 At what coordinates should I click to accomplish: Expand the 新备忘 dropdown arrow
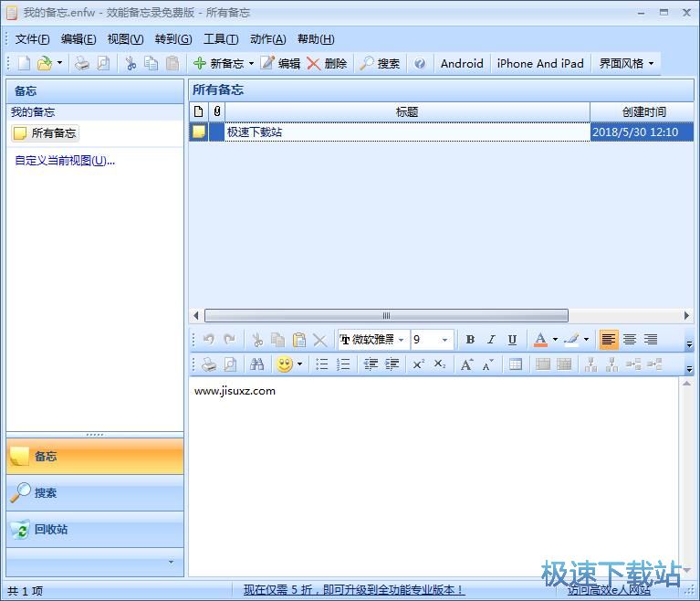251,63
